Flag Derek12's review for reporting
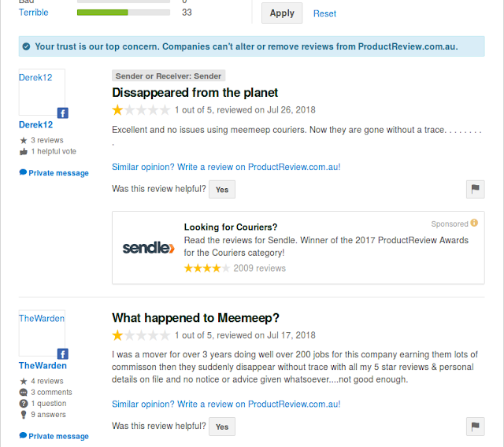 click(x=476, y=190)
